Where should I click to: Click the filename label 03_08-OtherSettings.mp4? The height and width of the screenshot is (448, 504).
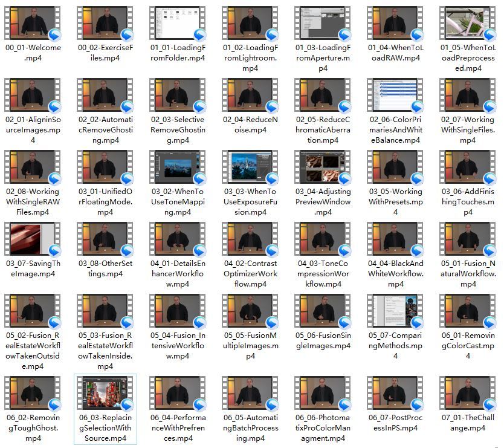coord(105,268)
